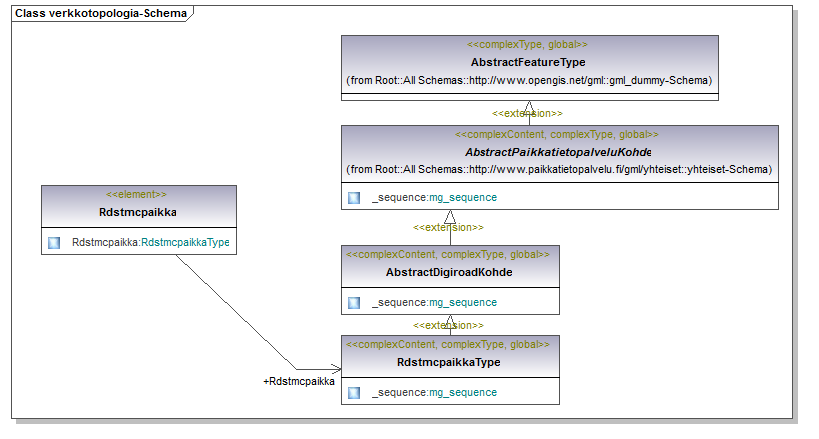Select the generalization arrowhead into AbstractPaikkatietopalveluKohde
The width and height of the screenshot is (819, 439).
(450, 216)
